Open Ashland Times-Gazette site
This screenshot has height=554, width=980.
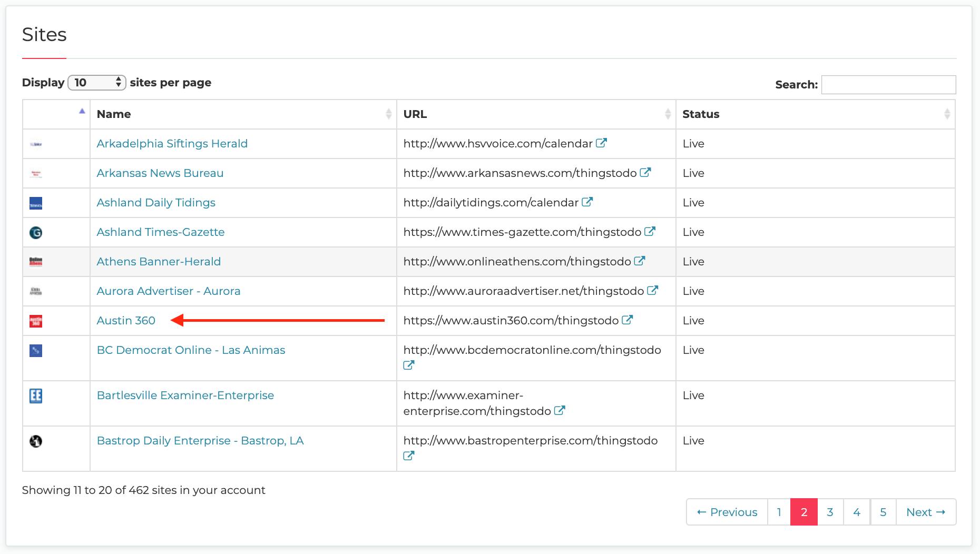point(161,232)
